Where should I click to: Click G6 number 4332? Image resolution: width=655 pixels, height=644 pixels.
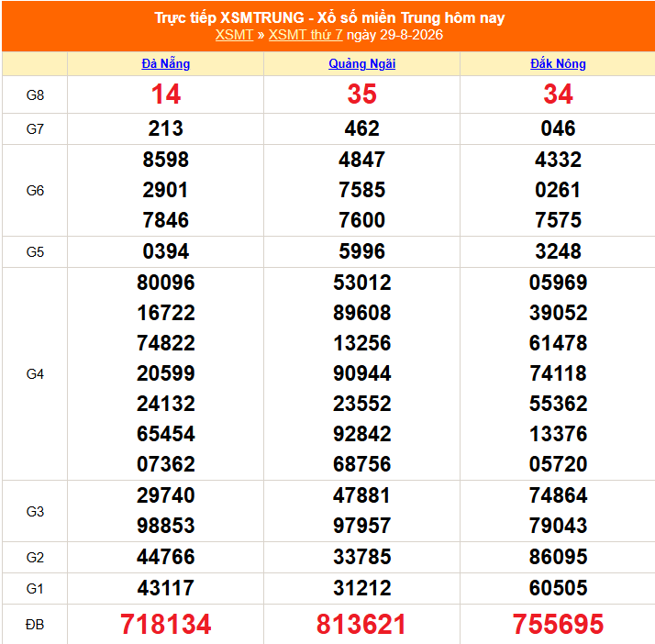pos(558,160)
